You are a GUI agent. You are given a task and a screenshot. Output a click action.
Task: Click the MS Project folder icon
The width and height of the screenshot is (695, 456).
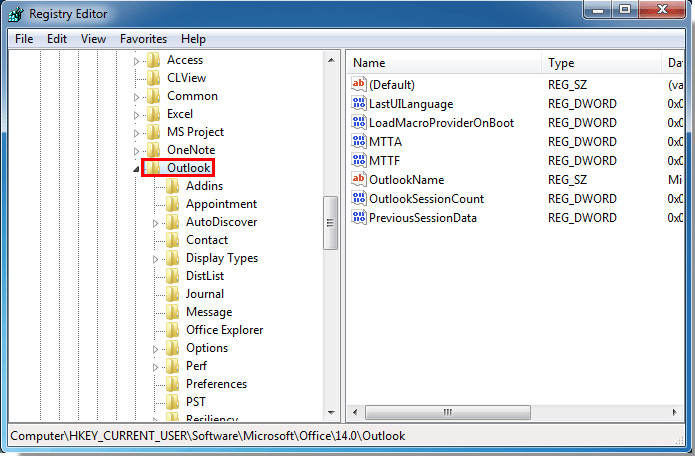(x=154, y=132)
